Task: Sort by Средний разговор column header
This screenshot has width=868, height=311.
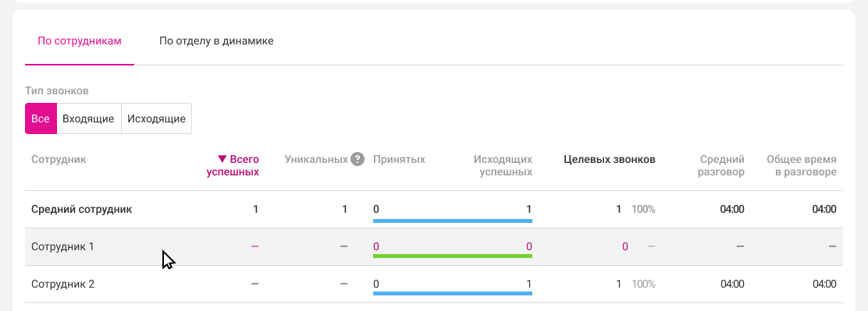Action: pos(722,166)
